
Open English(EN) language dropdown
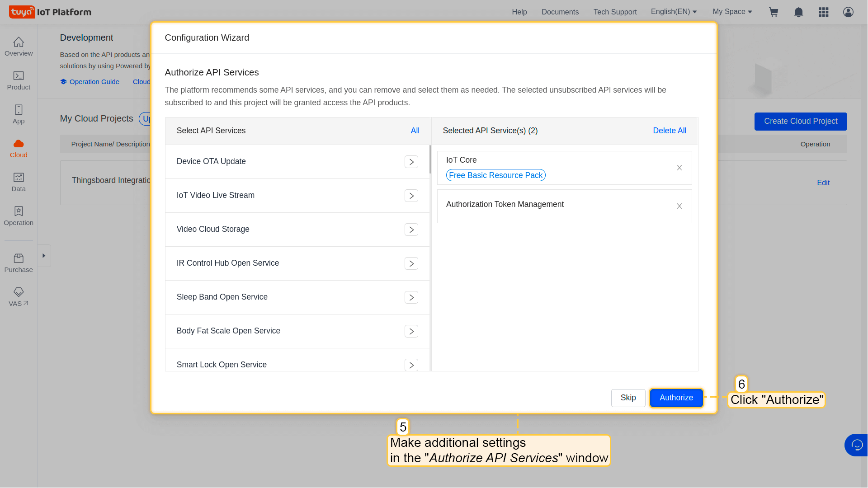674,12
